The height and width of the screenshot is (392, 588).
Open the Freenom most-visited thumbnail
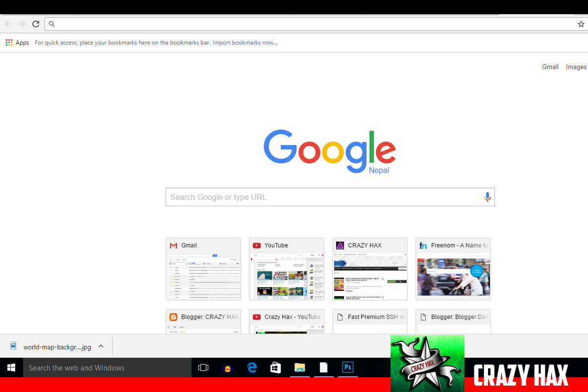[x=453, y=269]
